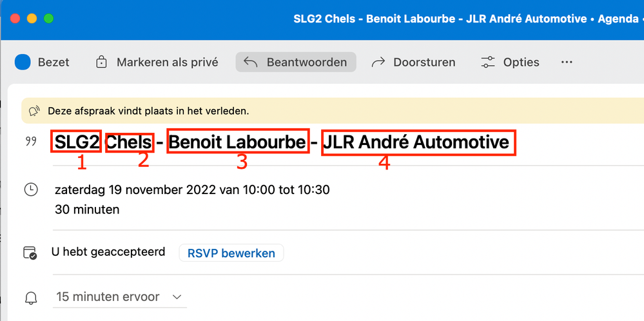The height and width of the screenshot is (321, 644).
Task: Click the appointment title Benoit Labourbe text
Action: click(x=237, y=142)
